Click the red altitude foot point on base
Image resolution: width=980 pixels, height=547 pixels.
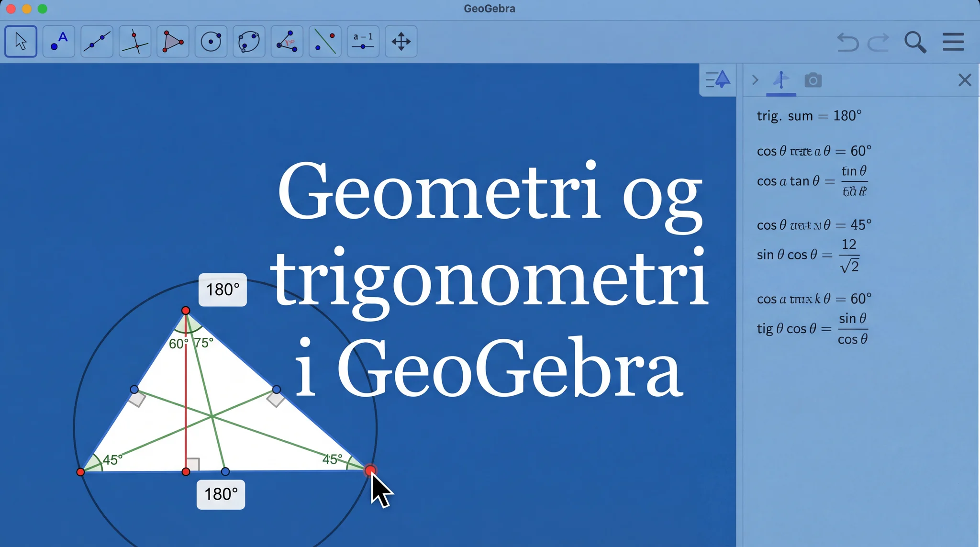coord(186,472)
